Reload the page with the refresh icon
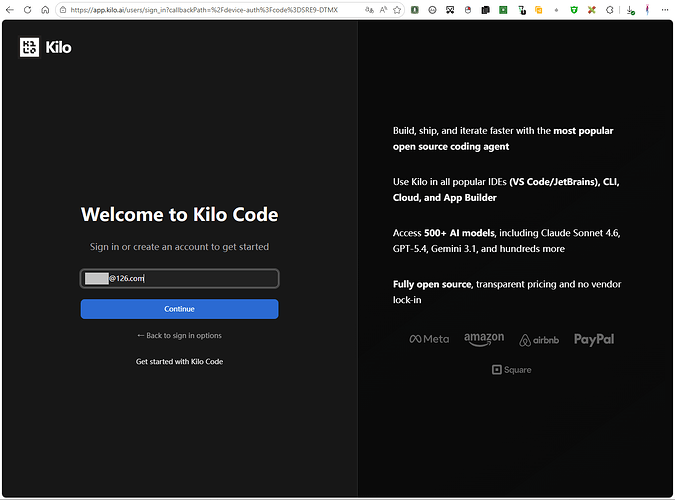Image resolution: width=675 pixels, height=500 pixels. (28, 9)
